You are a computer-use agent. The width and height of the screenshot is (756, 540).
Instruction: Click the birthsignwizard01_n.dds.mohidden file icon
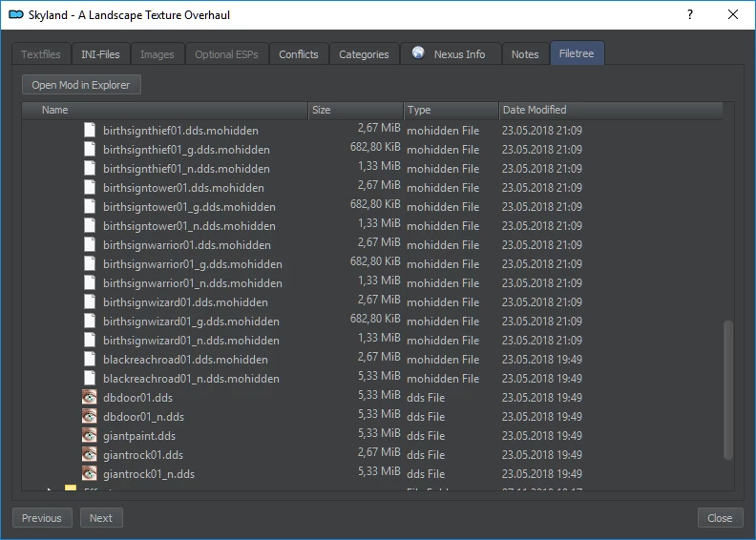(90, 340)
